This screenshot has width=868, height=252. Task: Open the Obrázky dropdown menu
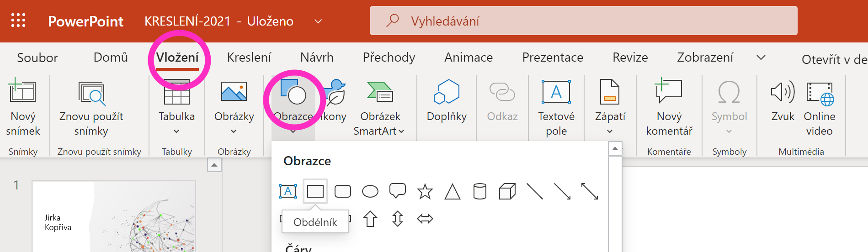[234, 131]
